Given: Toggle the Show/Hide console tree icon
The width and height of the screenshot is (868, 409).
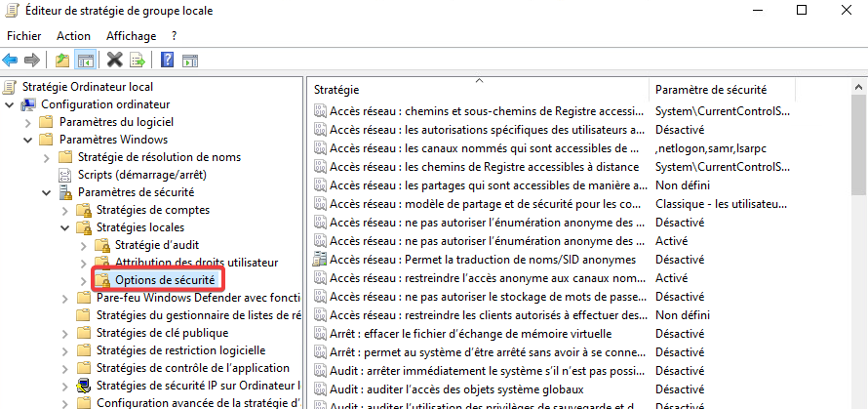Looking at the screenshot, I should tap(86, 60).
